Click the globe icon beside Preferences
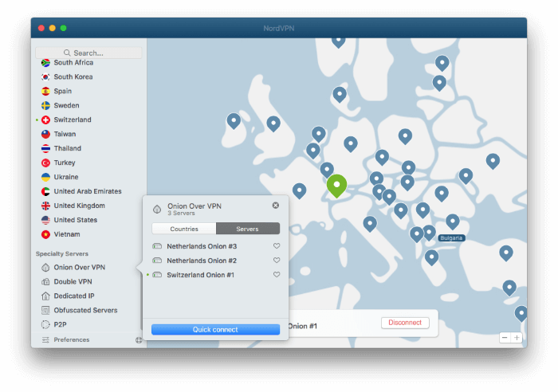The width and height of the screenshot is (558, 392). [x=139, y=340]
